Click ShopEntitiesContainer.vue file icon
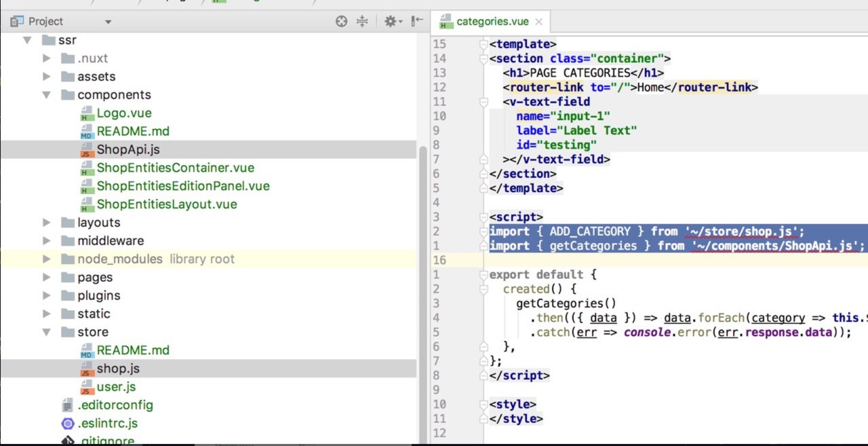 click(86, 168)
